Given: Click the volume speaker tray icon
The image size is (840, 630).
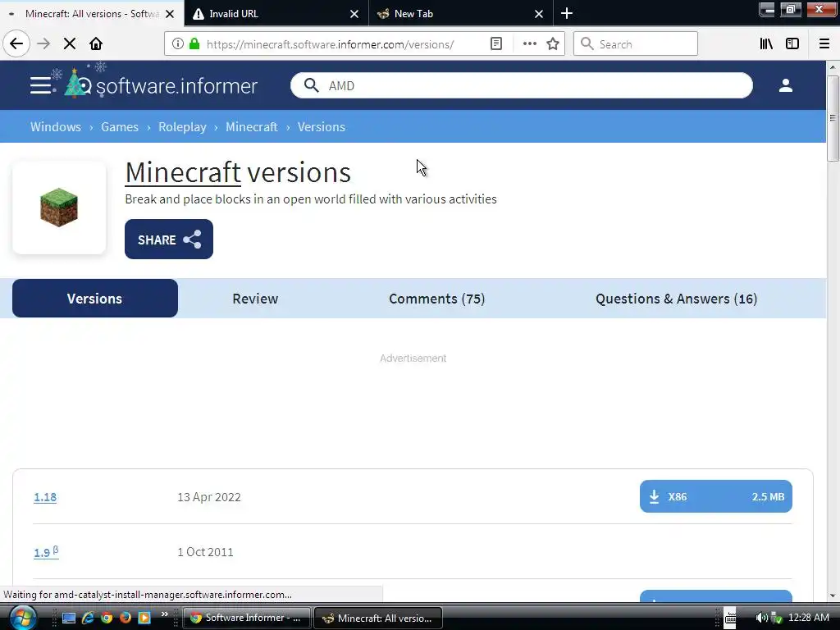Looking at the screenshot, I should [761, 618].
